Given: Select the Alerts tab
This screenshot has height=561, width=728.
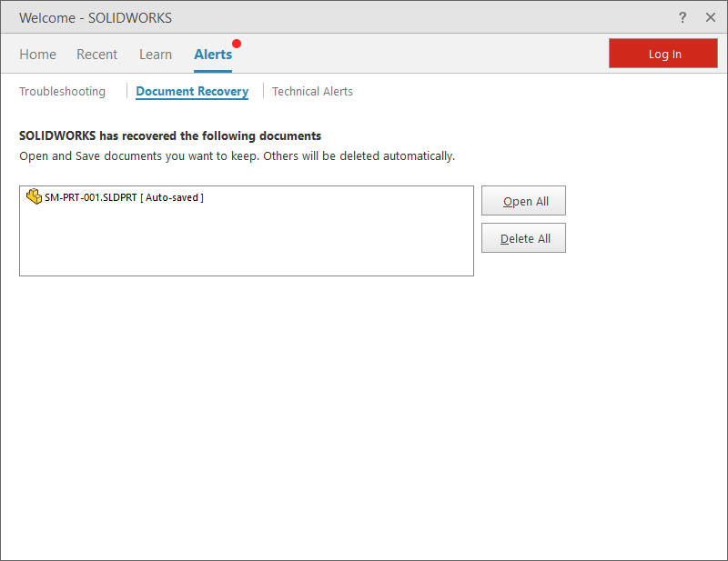Looking at the screenshot, I should (x=212, y=55).
